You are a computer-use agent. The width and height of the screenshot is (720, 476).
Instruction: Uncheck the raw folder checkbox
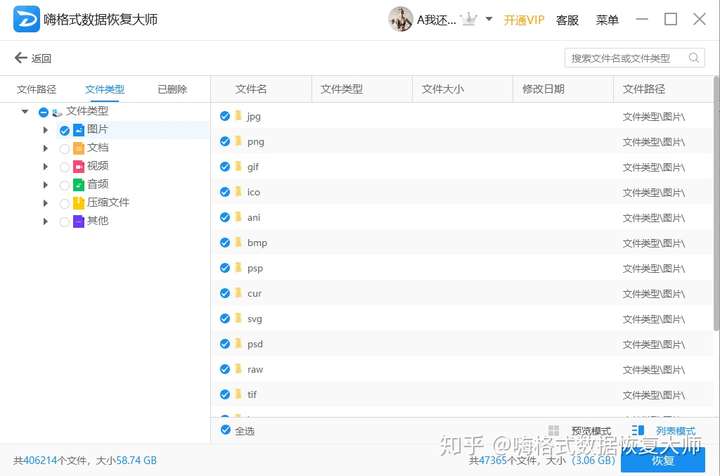tap(225, 369)
